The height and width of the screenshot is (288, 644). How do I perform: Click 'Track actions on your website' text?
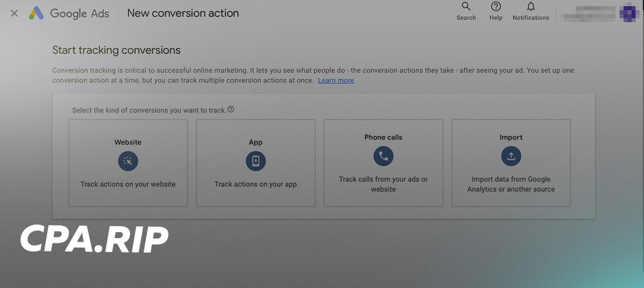(x=128, y=184)
